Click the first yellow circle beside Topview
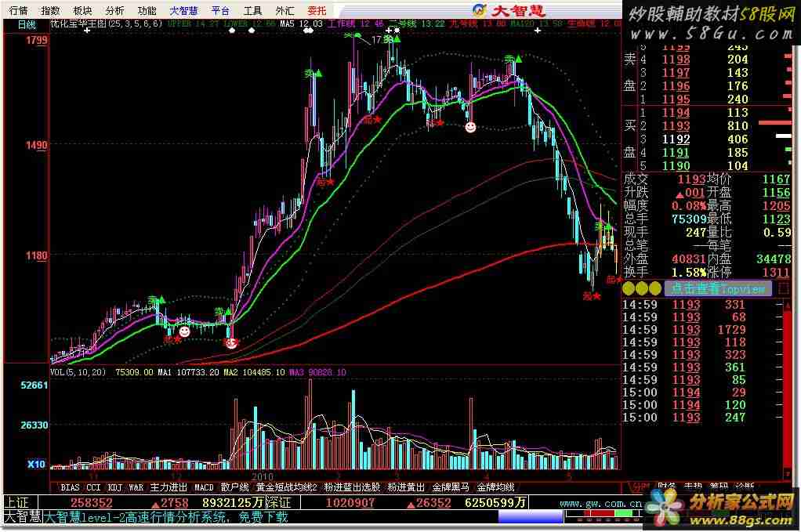 [629, 288]
